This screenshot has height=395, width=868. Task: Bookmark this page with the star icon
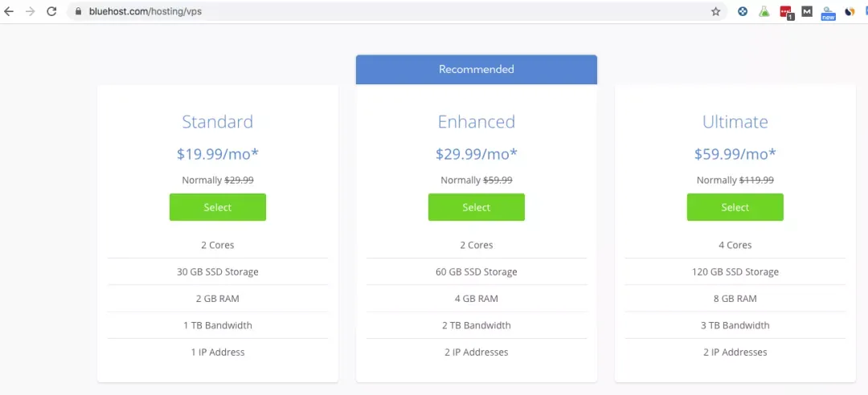coord(716,11)
